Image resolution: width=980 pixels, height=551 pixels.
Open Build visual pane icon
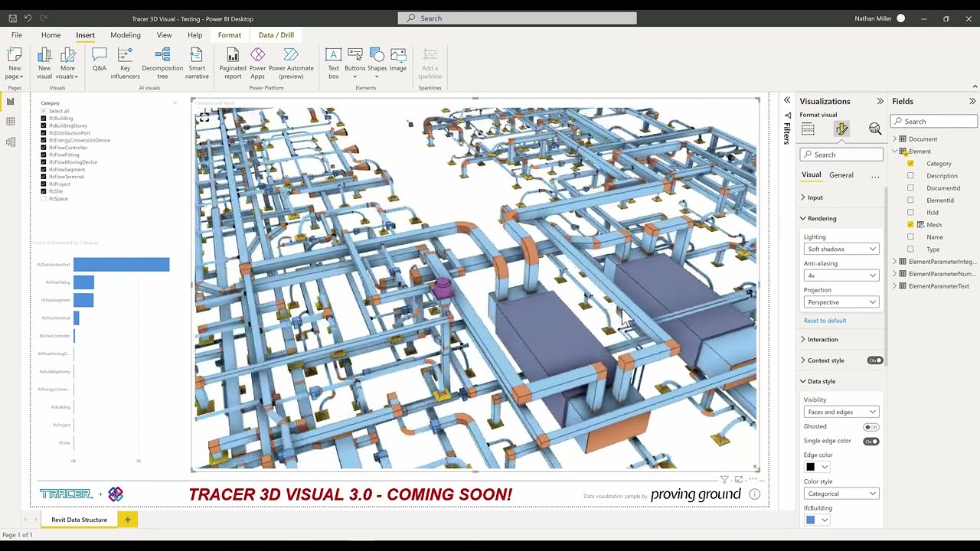808,129
